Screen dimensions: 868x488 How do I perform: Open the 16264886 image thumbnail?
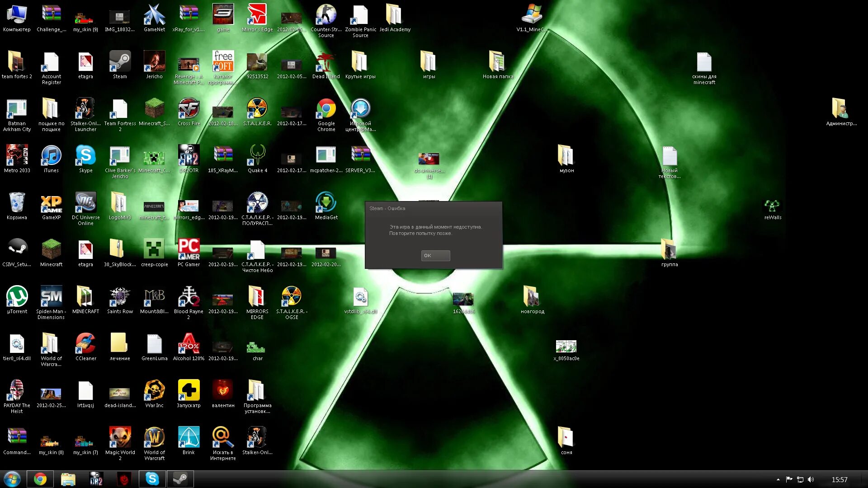pyautogui.click(x=463, y=299)
